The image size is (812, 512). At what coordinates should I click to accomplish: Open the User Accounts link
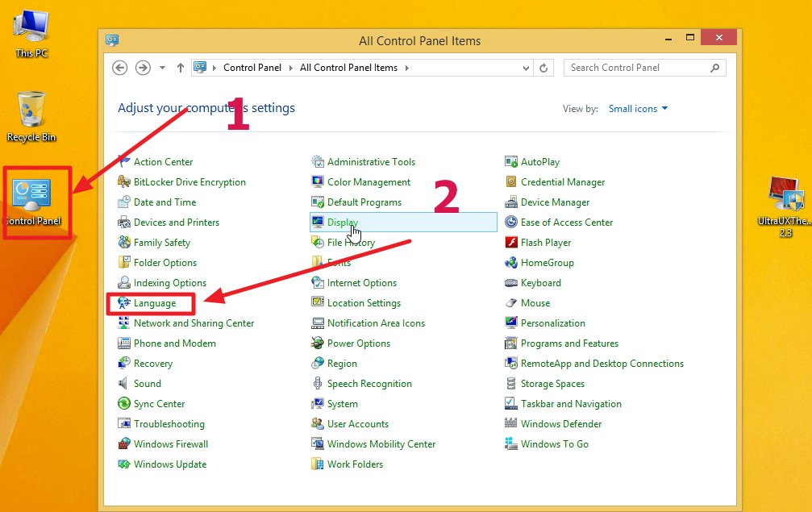coord(357,424)
